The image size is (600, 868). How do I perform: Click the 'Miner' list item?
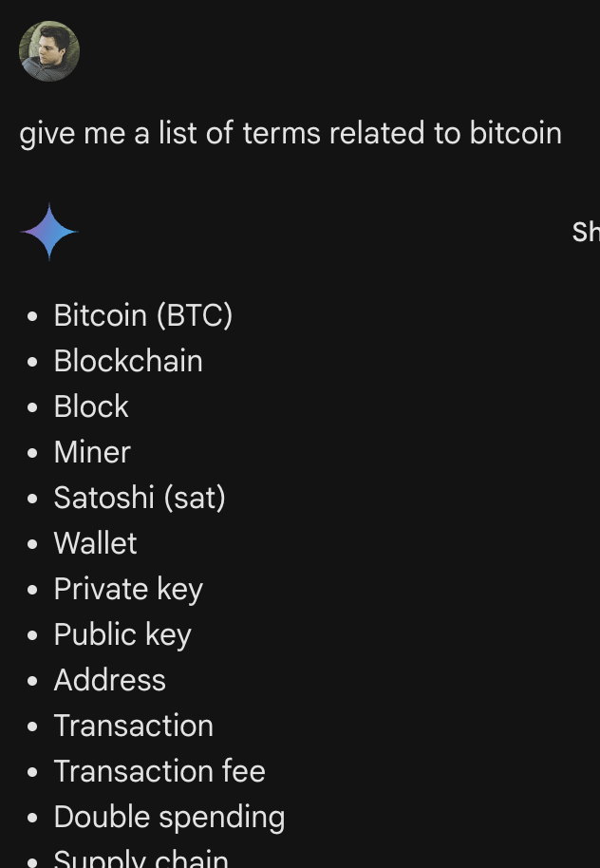click(x=92, y=452)
